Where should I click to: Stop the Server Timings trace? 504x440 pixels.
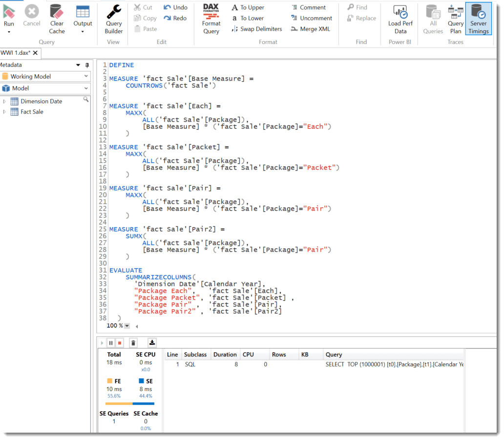pos(120,343)
